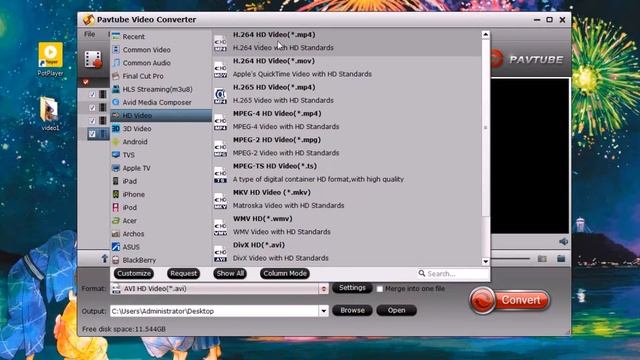
Task: Click the Request button
Action: pos(183,273)
